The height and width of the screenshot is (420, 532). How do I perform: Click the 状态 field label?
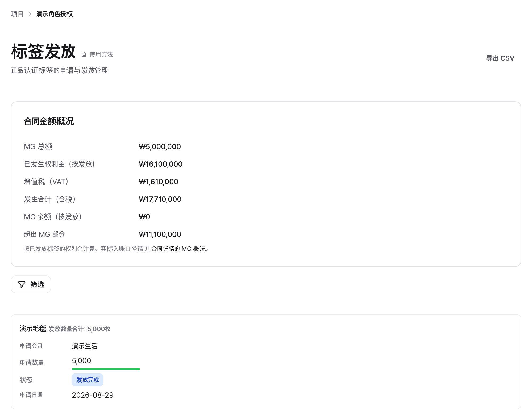[26, 380]
